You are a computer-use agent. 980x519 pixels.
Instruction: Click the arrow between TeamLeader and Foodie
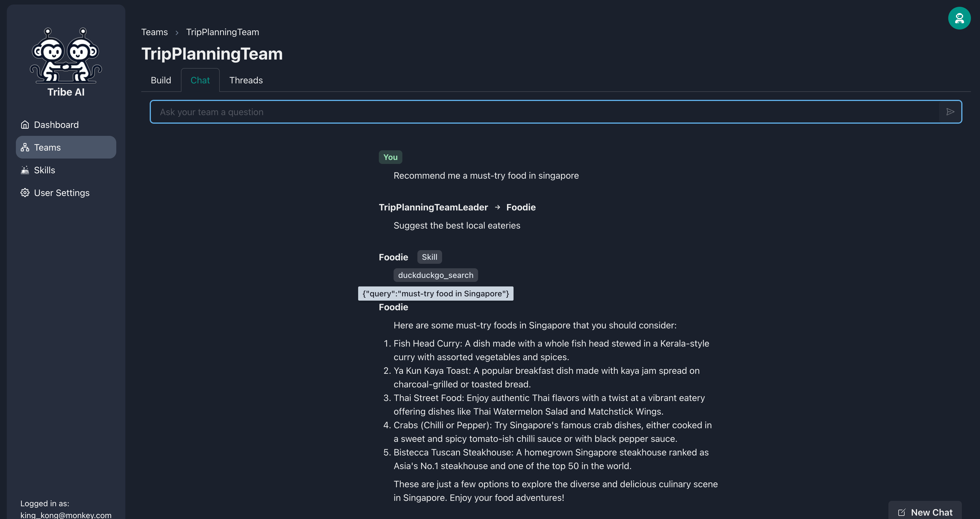coord(497,207)
